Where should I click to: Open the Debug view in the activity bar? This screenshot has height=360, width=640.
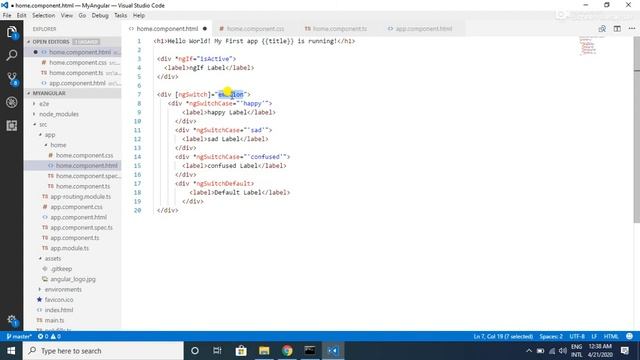pos(11,102)
